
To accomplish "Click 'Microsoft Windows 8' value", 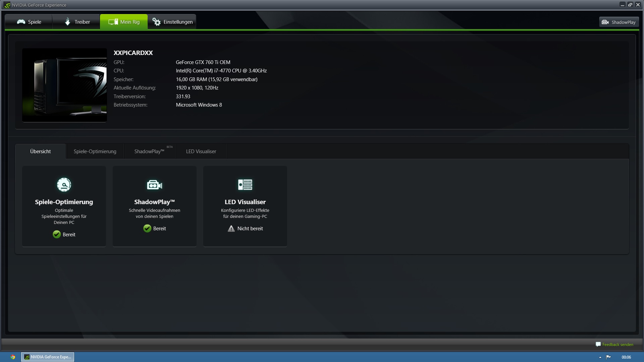I will click(x=199, y=105).
